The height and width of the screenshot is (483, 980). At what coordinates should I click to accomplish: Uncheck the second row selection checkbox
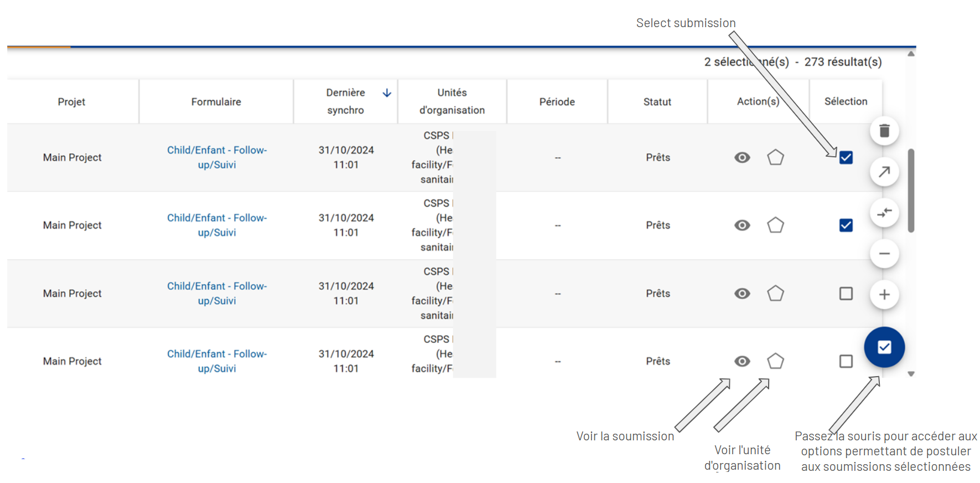[x=846, y=225]
